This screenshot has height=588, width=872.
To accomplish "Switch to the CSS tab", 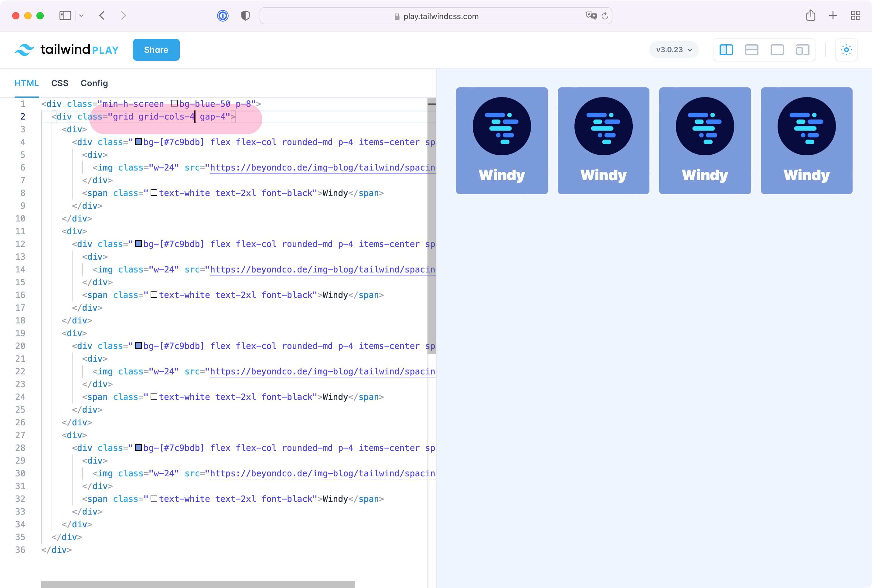I will (x=59, y=83).
